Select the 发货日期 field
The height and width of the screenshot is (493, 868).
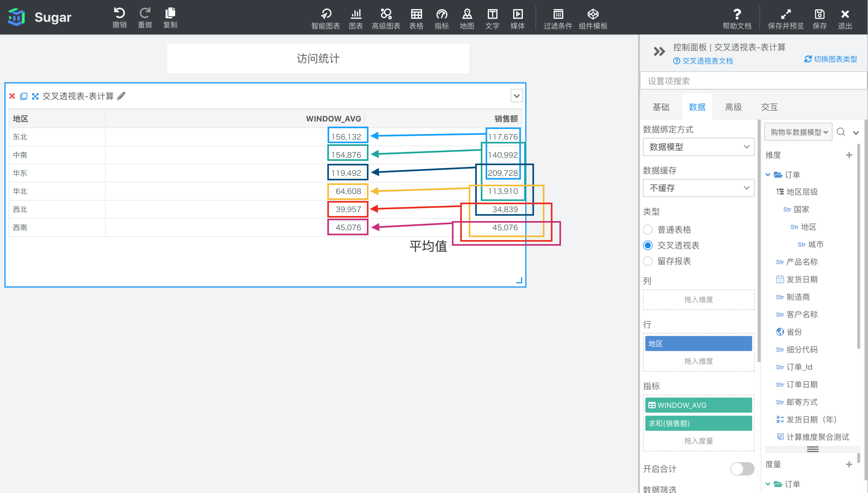point(797,280)
